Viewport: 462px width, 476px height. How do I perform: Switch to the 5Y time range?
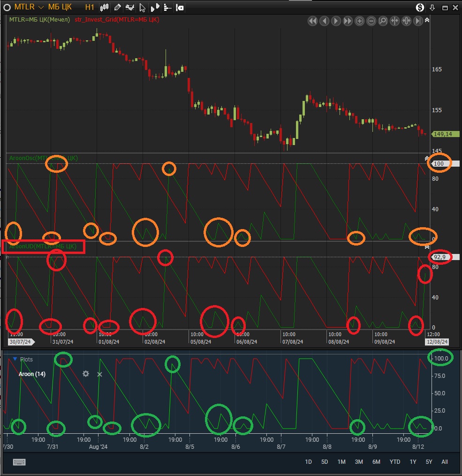(x=429, y=462)
